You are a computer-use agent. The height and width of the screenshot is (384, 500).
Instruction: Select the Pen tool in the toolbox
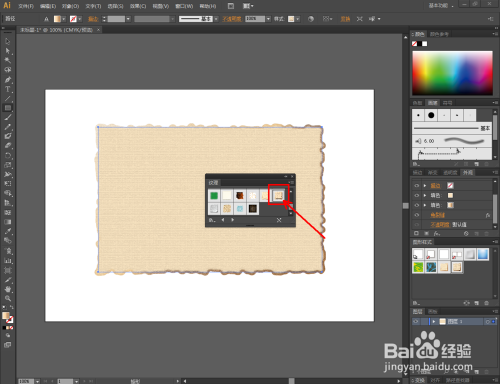(8, 80)
